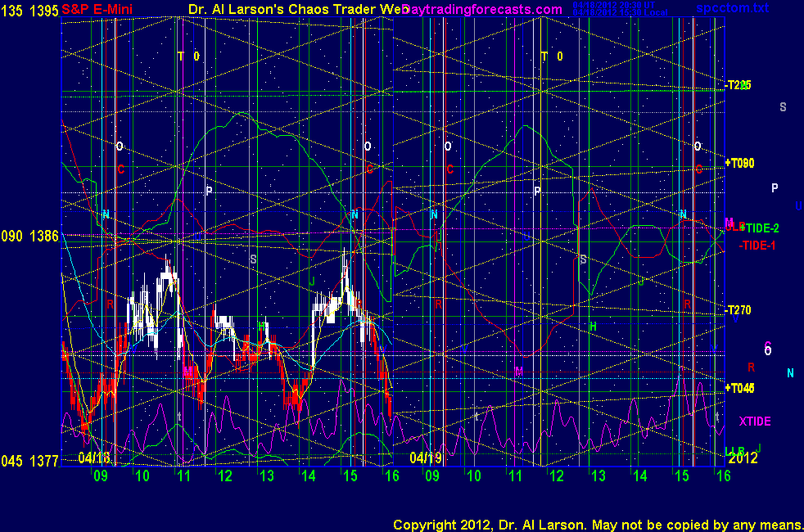Click hour label '14' of the 04/18 session

click(x=309, y=476)
